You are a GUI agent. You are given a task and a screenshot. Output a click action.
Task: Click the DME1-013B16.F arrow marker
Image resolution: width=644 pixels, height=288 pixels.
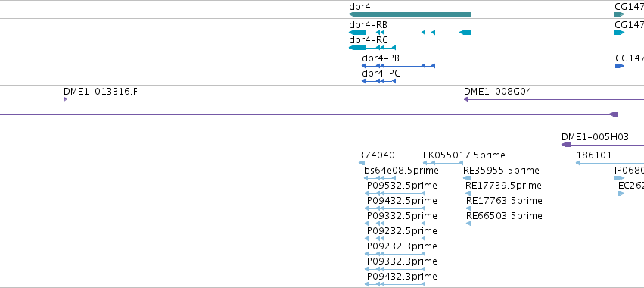[65, 99]
